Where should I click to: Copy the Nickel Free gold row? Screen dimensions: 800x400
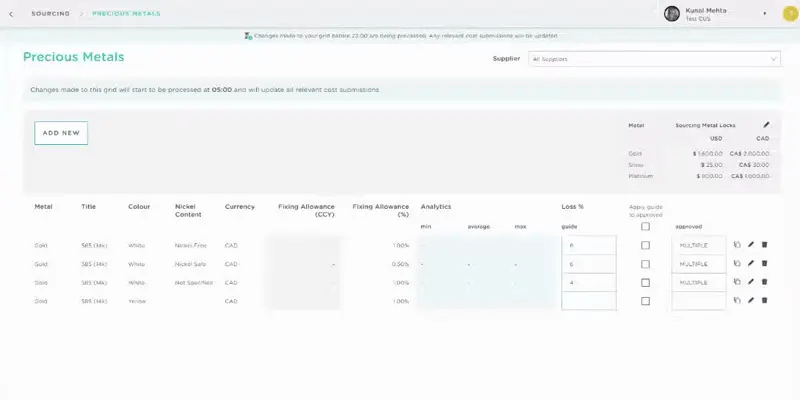pyautogui.click(x=737, y=245)
